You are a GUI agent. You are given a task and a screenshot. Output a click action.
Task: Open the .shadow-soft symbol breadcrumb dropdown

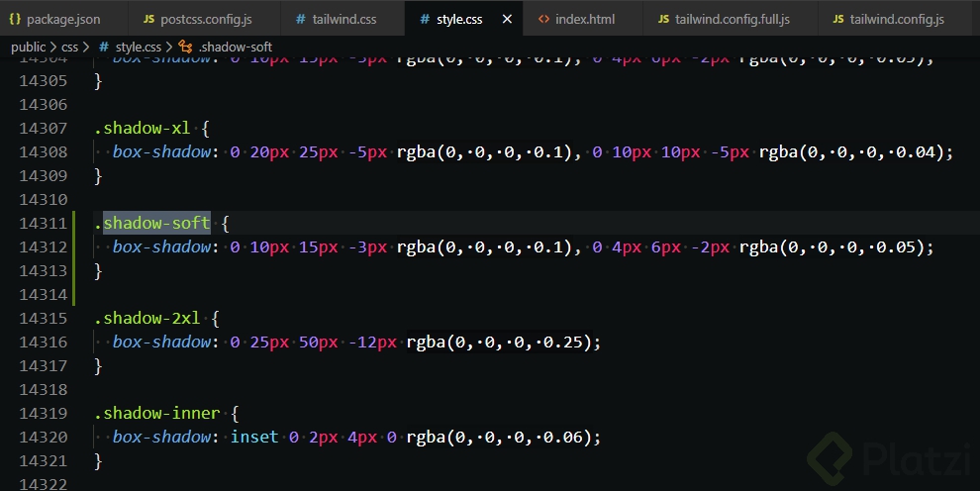pyautogui.click(x=235, y=47)
